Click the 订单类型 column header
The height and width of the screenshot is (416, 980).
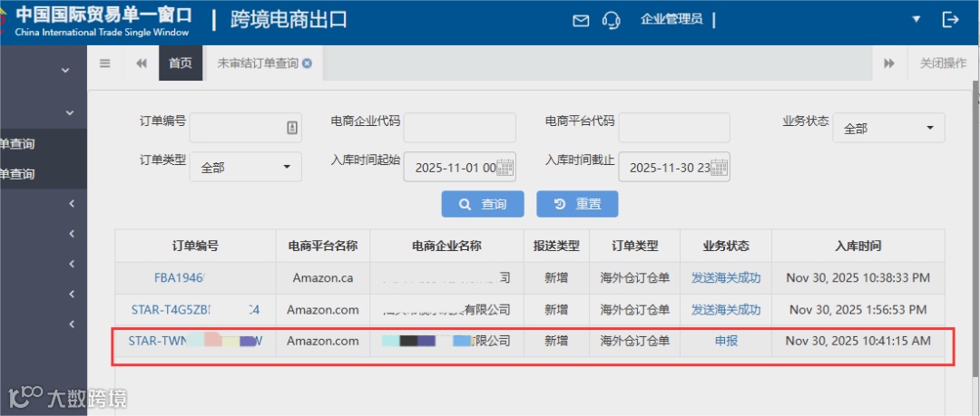point(635,246)
